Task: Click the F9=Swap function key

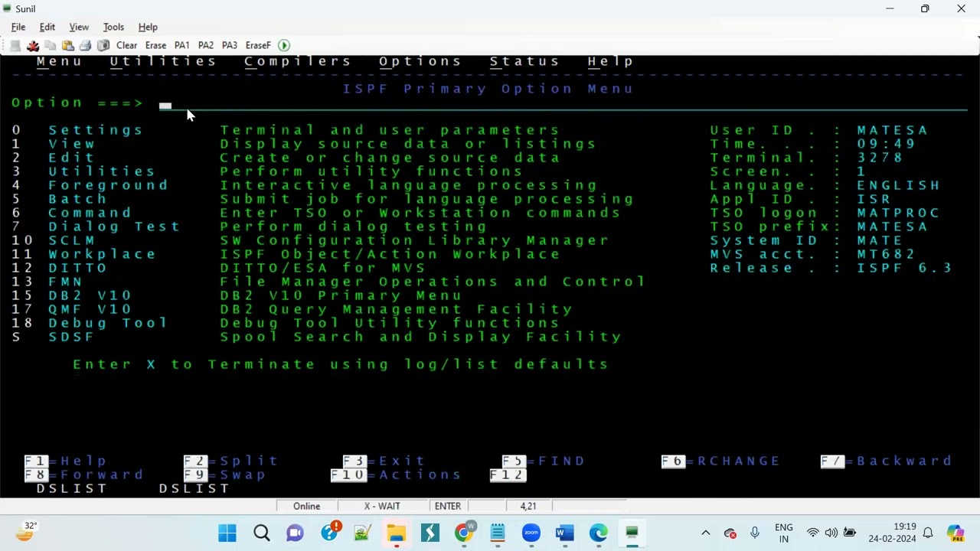Action: 225,474
